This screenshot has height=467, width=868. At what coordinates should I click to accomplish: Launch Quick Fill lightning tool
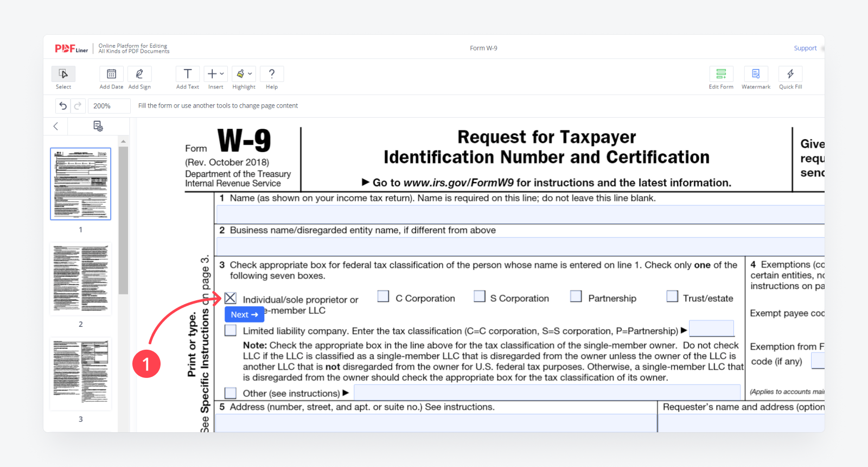point(790,74)
